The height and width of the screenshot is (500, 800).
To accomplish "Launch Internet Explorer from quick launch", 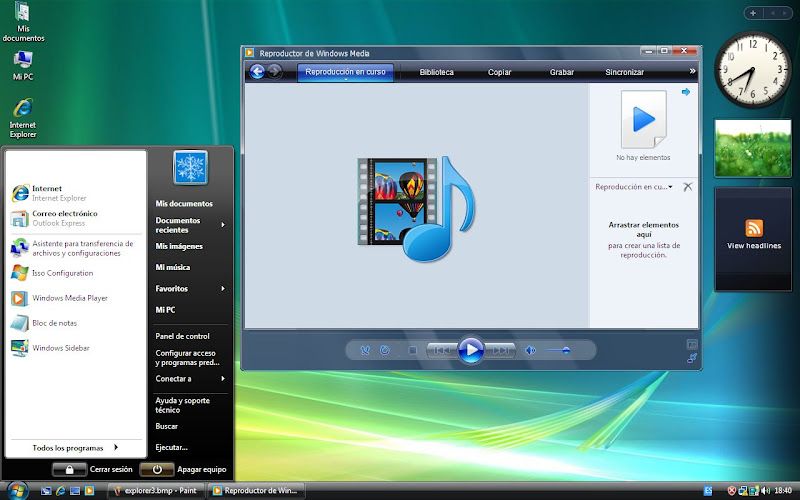I will (x=60, y=491).
